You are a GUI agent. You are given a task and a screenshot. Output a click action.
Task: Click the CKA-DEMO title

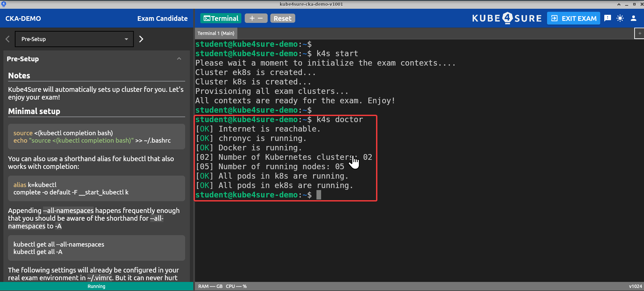point(23,19)
